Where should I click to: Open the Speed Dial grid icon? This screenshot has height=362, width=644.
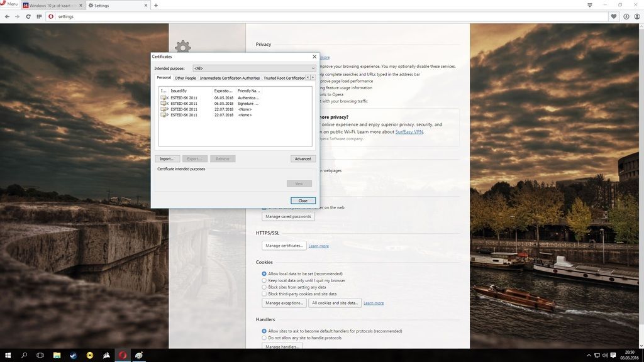pos(39,16)
